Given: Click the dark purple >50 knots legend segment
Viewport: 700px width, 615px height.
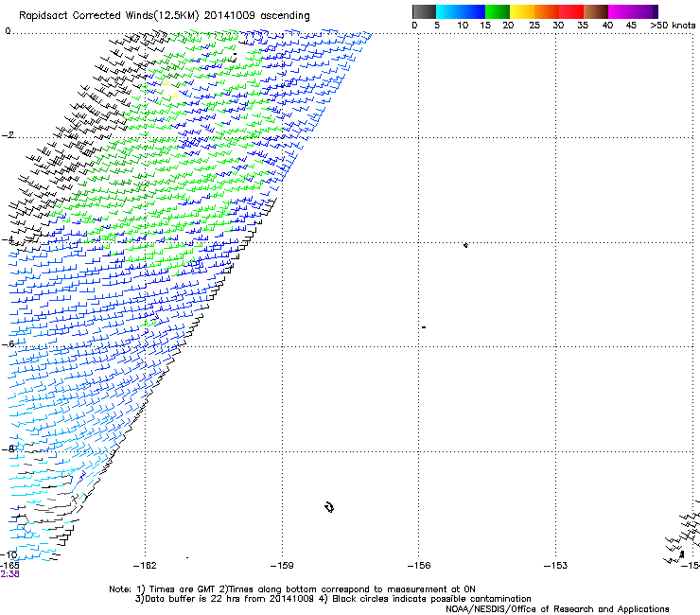Looking at the screenshot, I should click(x=655, y=11).
